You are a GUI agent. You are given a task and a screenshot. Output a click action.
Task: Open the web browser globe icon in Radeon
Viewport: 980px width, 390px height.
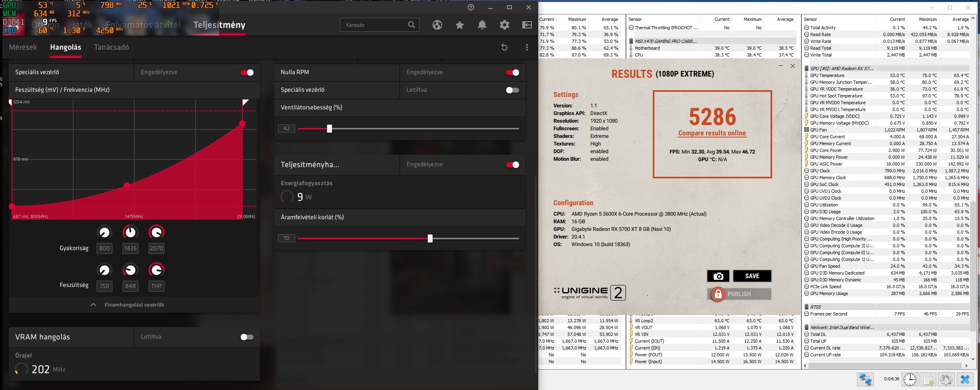pyautogui.click(x=437, y=25)
